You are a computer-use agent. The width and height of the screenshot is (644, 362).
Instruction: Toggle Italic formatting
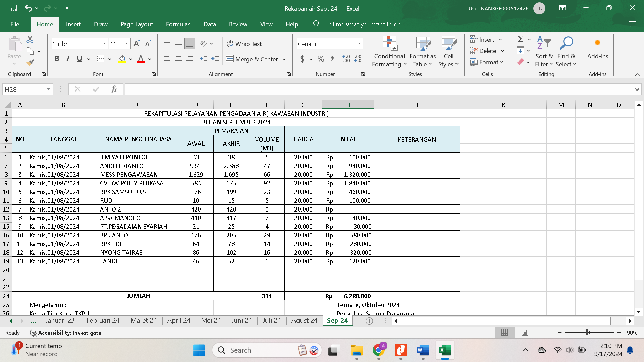coord(68,59)
